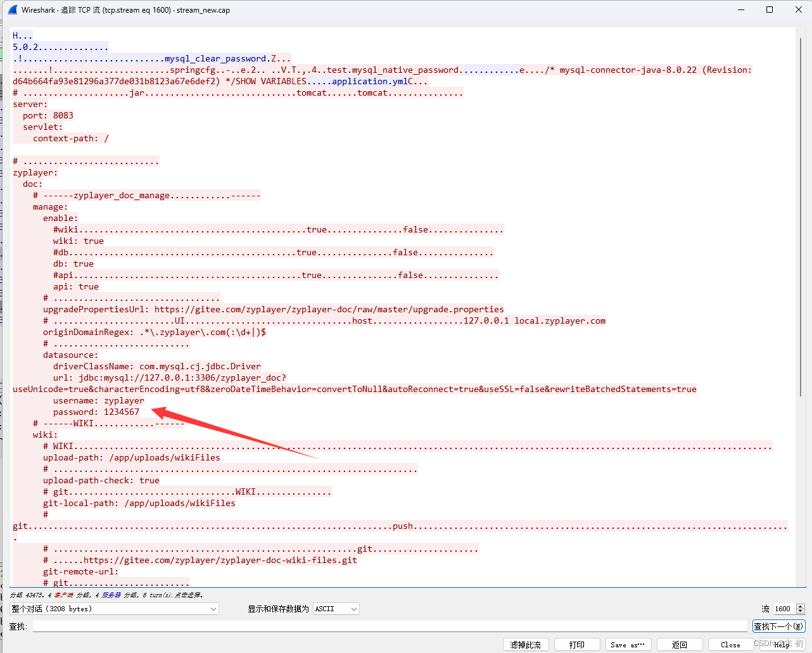This screenshot has height=653, width=812.
Task: Click the 'username: zyplayer' line
Action: coord(99,400)
